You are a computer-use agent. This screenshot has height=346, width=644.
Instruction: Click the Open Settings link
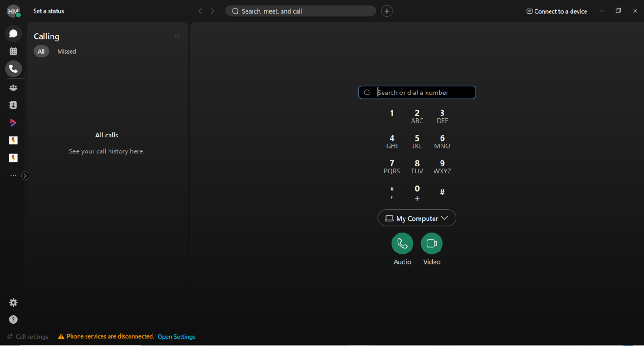(176, 337)
